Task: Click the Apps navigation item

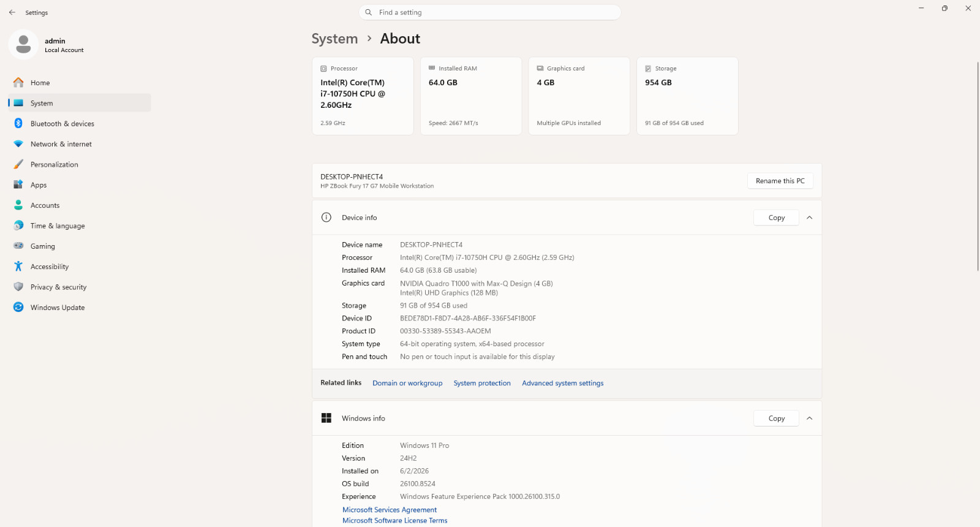Action: click(x=80, y=185)
